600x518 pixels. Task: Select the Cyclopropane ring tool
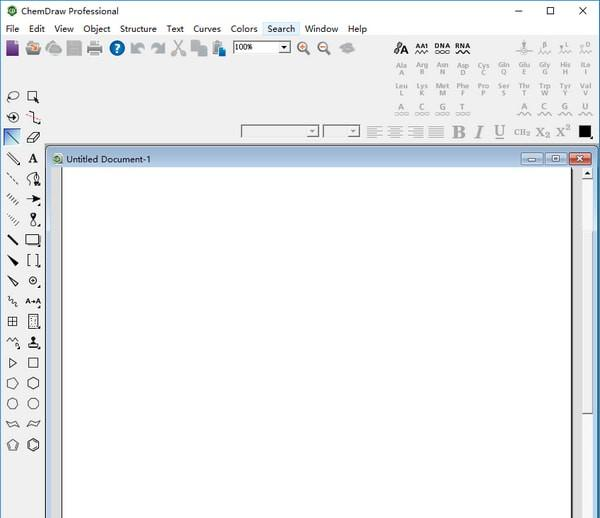[x=13, y=363]
